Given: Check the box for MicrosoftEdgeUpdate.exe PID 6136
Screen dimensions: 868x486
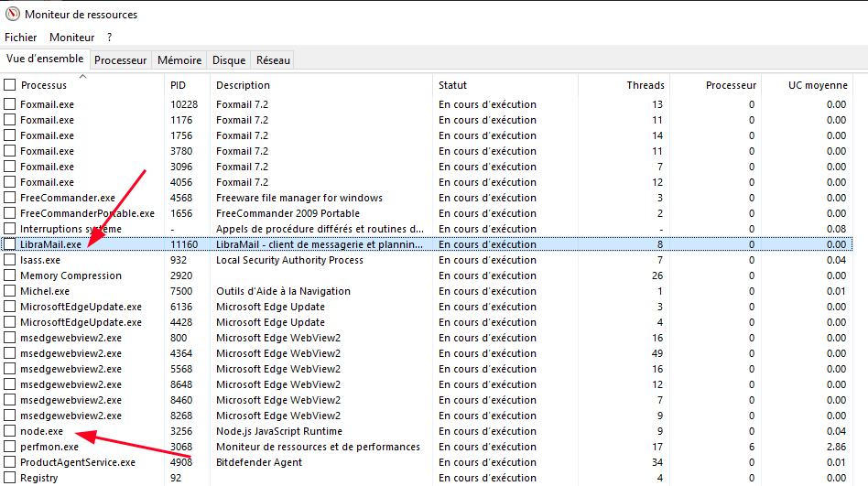Looking at the screenshot, I should [9, 306].
